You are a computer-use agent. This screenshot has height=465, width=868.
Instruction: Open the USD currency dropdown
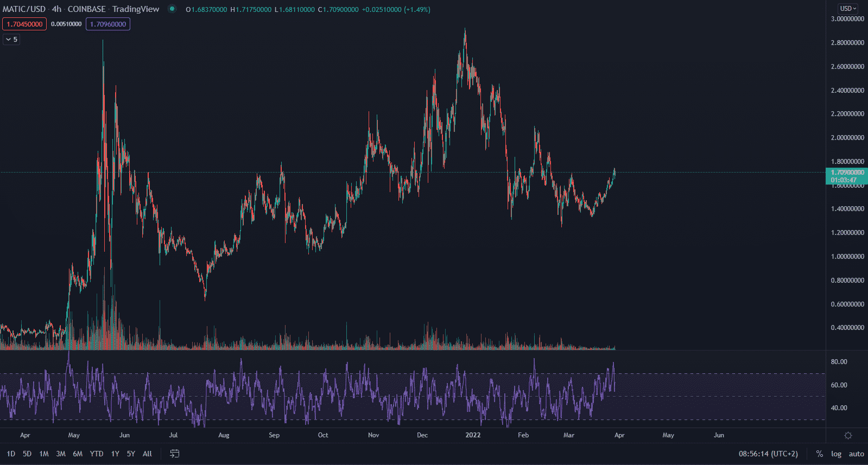coord(848,8)
